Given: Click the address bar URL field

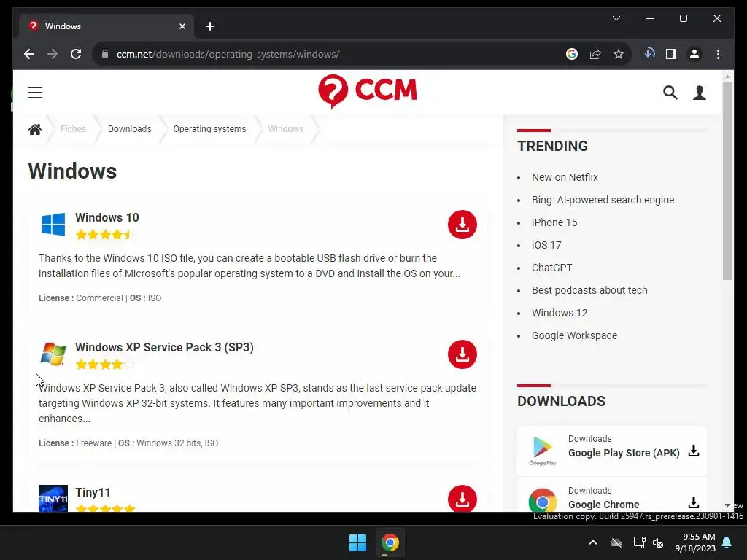Looking at the screenshot, I should click(333, 54).
